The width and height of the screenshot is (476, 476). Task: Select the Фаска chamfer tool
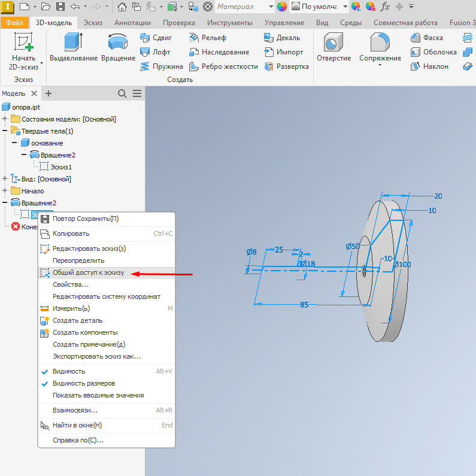point(427,38)
